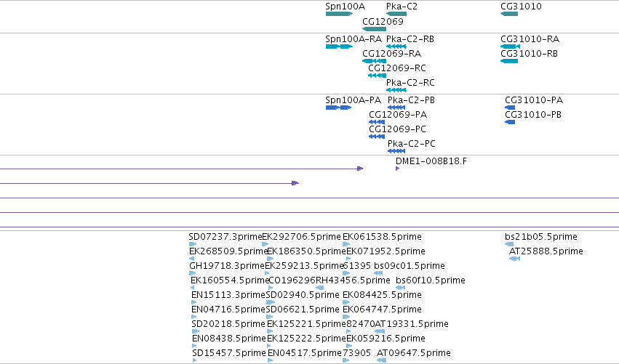The width and height of the screenshot is (619, 364).
Task: Open the SD15457.5prime EST label
Action: pyautogui.click(x=229, y=353)
